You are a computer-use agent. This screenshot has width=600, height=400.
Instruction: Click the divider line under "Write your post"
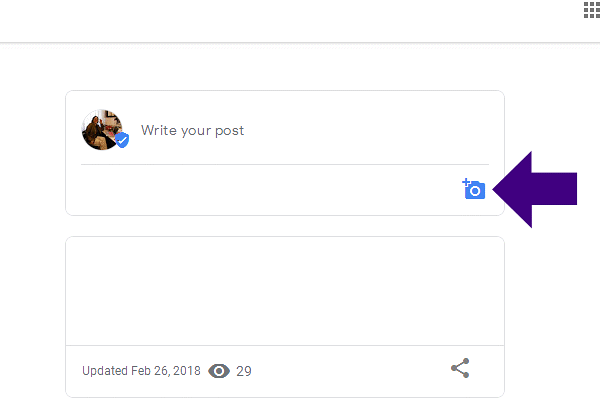click(x=285, y=164)
